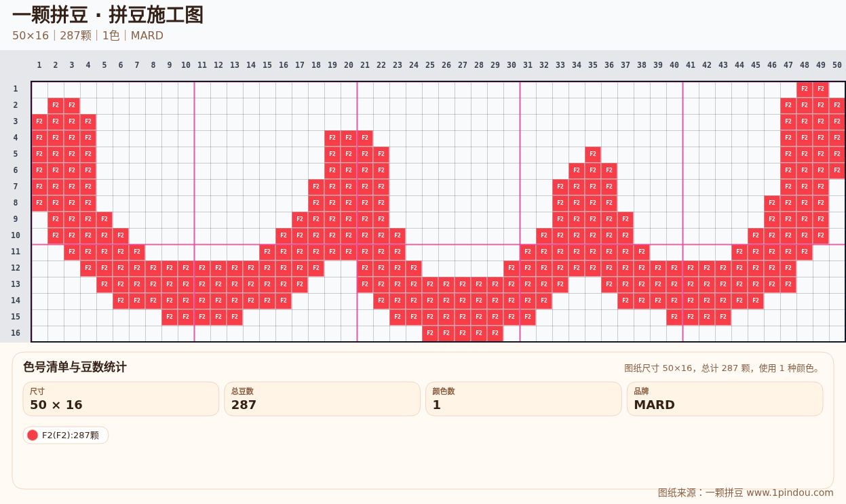Click row header 13
Viewport: 846px width, 504px height.
click(x=16, y=284)
